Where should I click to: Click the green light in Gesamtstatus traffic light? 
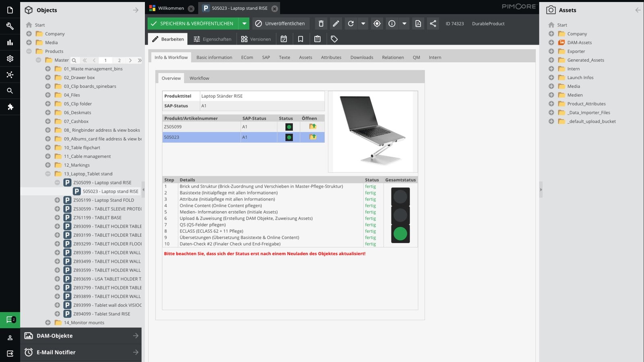[x=400, y=234]
